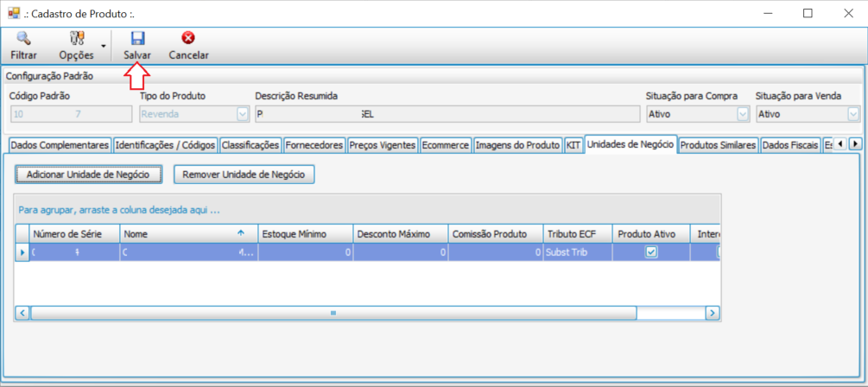868x387 pixels.
Task: Click the red Cancelar icon
Action: (189, 38)
